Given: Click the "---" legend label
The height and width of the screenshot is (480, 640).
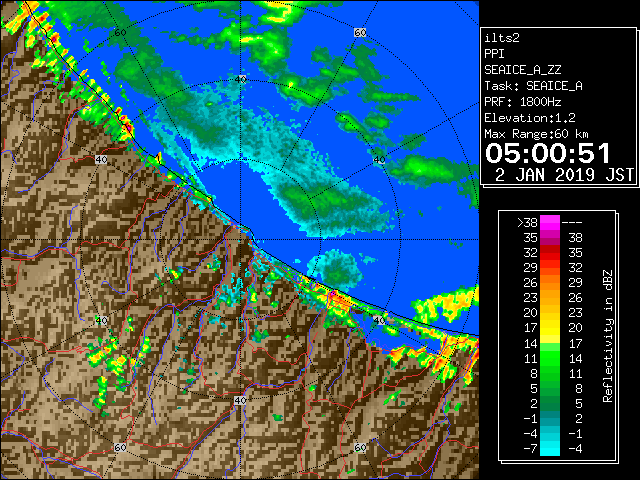Looking at the screenshot, I should click(x=572, y=222).
